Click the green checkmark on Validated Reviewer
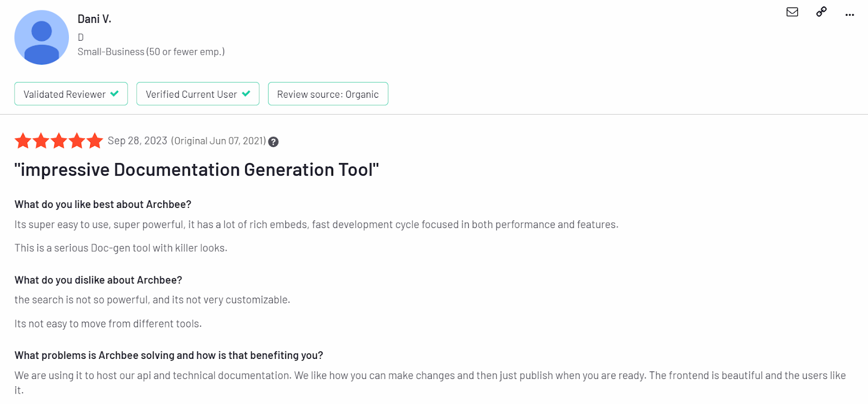 click(114, 93)
